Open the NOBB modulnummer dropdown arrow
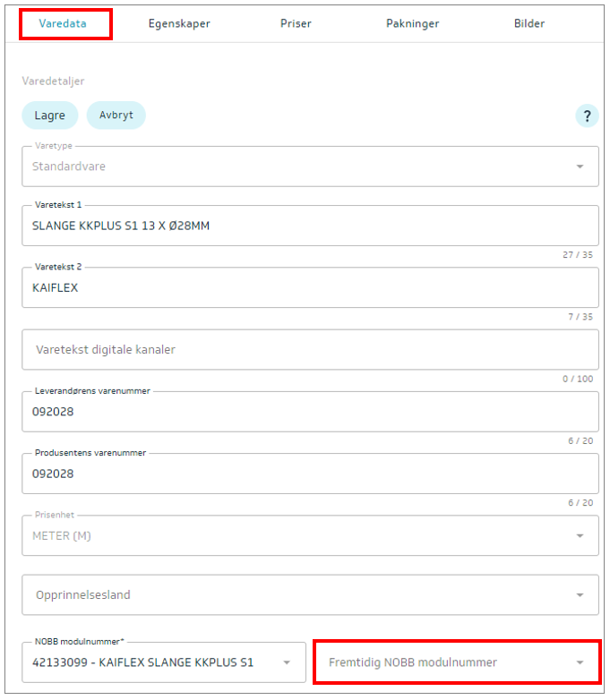 pos(287,662)
